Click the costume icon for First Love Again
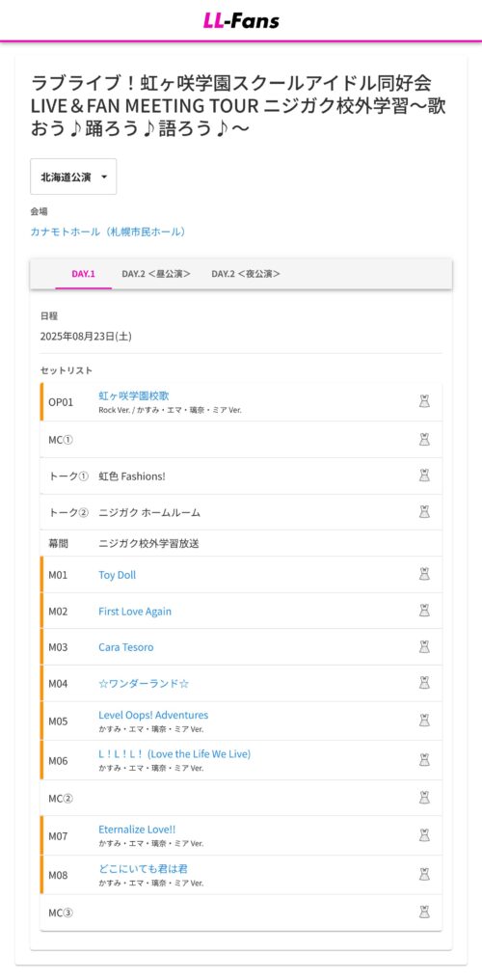Image resolution: width=482 pixels, height=980 pixels. point(424,611)
